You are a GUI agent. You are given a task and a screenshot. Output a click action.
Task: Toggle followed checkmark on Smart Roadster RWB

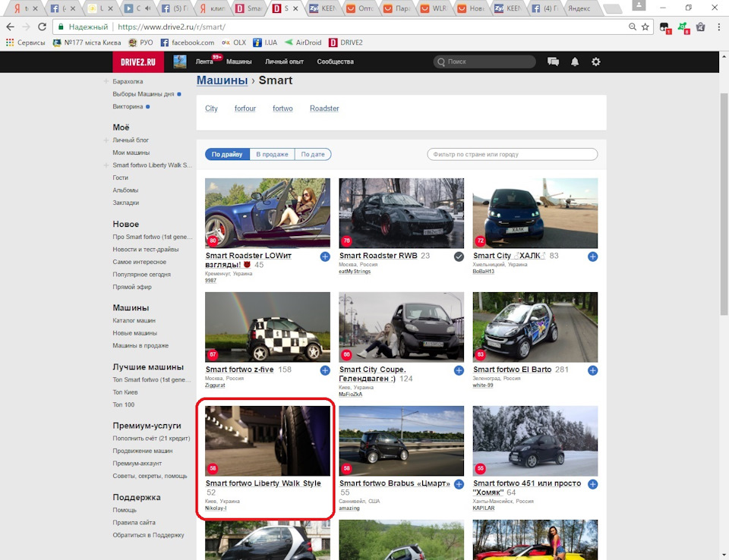pos(459,256)
